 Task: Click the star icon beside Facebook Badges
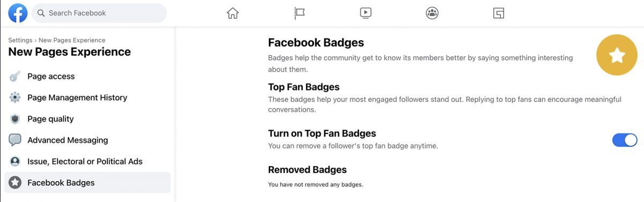[x=15, y=183]
